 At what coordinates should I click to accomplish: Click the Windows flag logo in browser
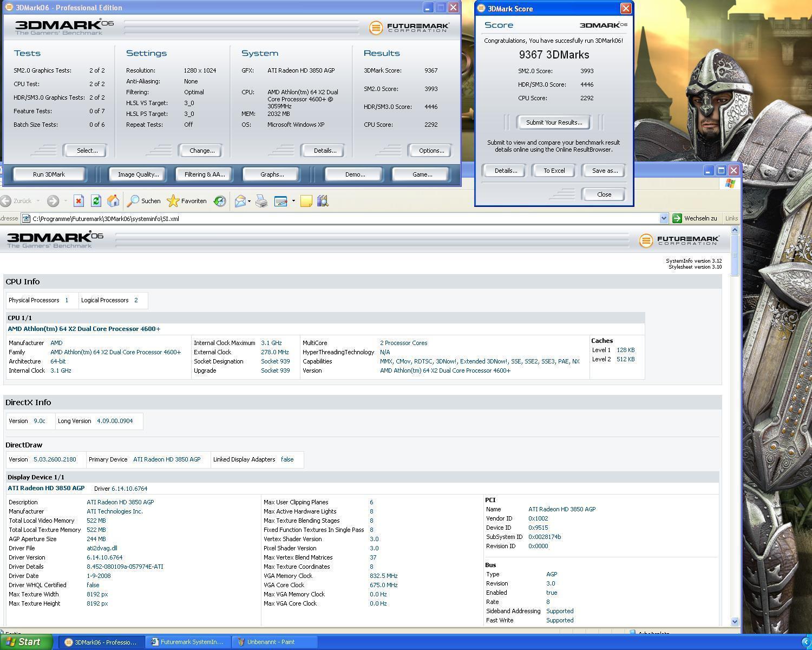pos(730,184)
